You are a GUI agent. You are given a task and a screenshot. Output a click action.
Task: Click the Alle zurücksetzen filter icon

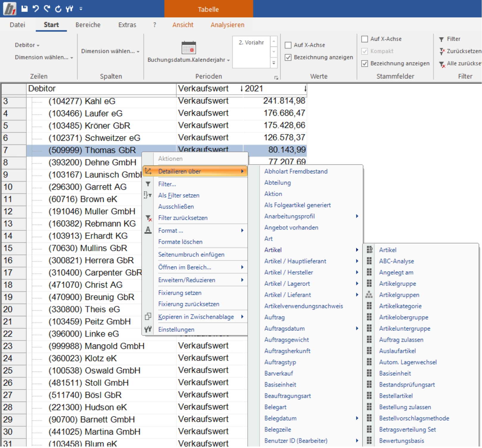point(442,64)
